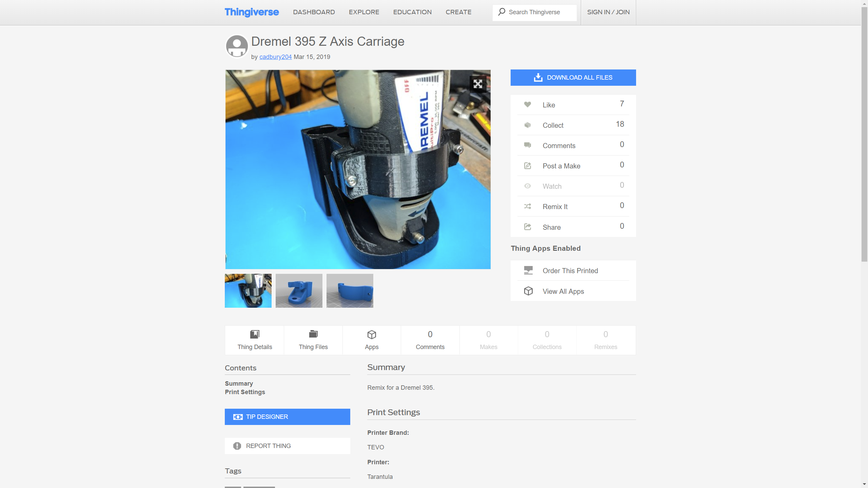Click the Watch eye icon
Screen dimensions: 868x488
pos(528,186)
